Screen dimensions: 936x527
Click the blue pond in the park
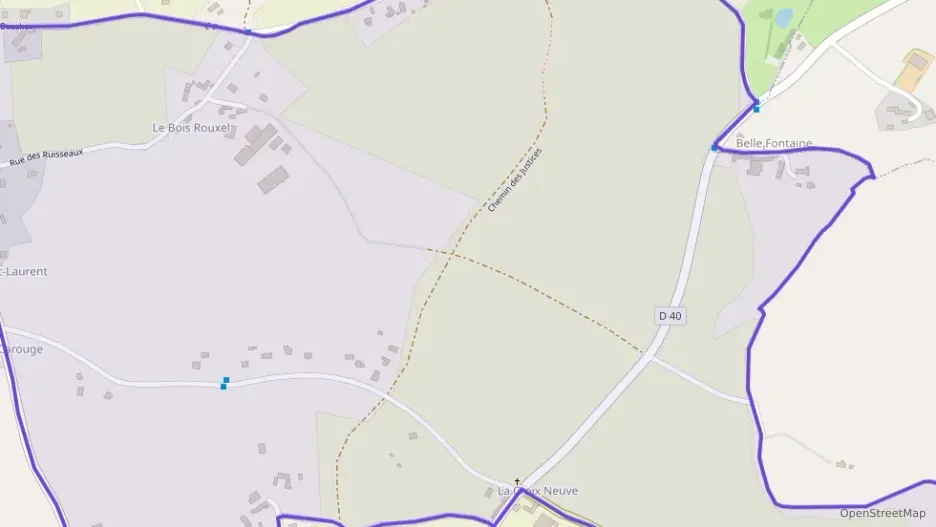[784, 18]
